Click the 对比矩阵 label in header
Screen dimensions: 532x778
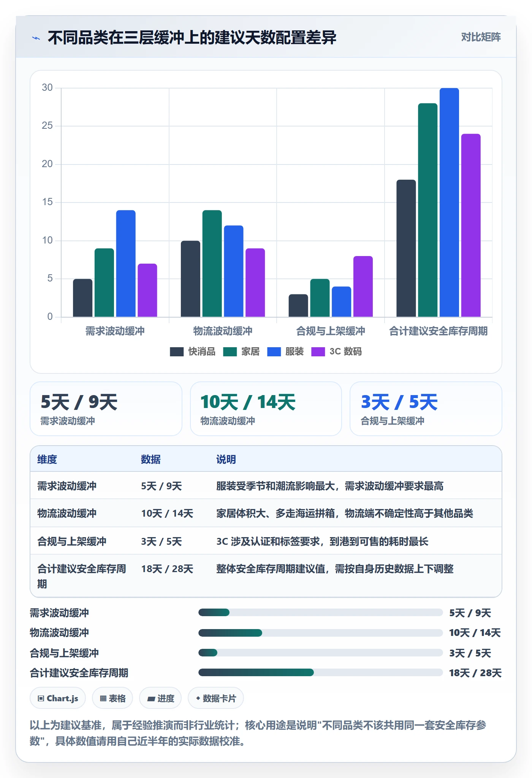481,37
